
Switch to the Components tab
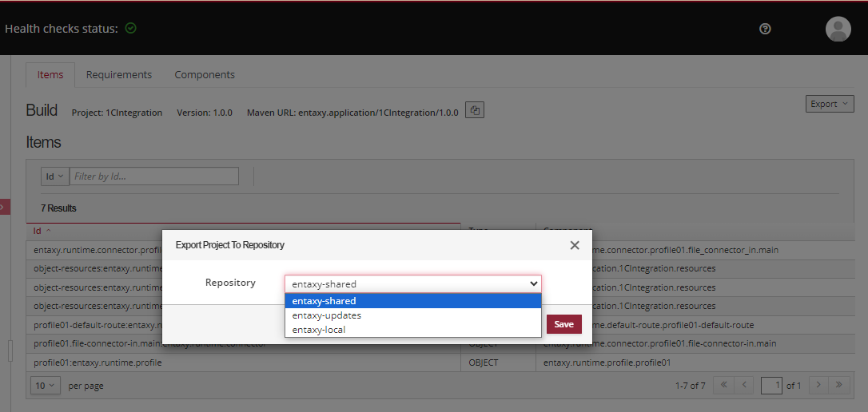click(205, 74)
